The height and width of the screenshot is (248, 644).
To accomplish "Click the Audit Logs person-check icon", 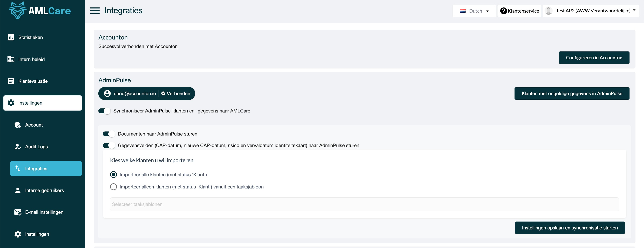I will (x=17, y=147).
